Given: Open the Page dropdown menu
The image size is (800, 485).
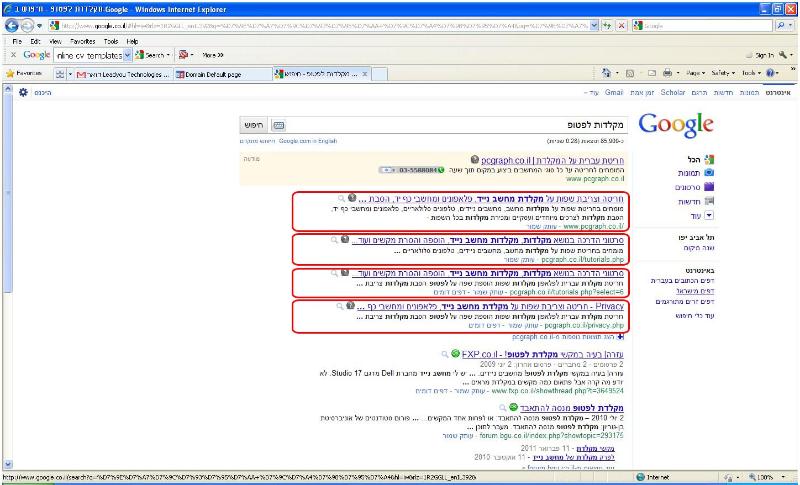Looking at the screenshot, I should (695, 73).
